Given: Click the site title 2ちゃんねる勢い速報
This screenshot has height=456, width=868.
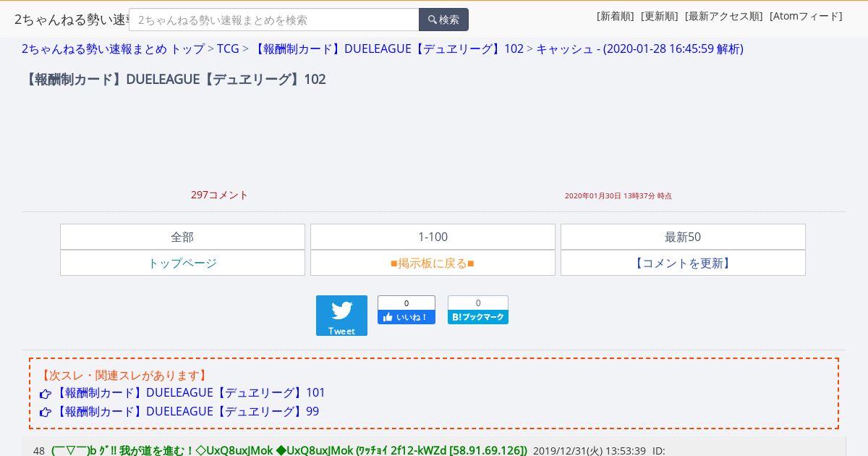Looking at the screenshot, I should coord(72,20).
